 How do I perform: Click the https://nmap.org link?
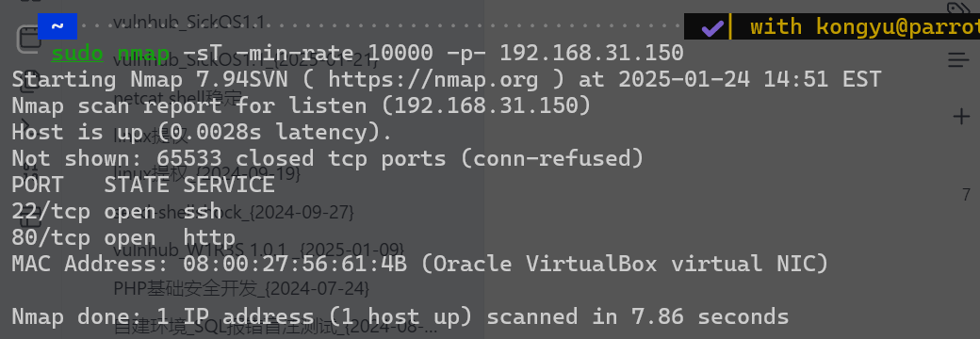(433, 79)
